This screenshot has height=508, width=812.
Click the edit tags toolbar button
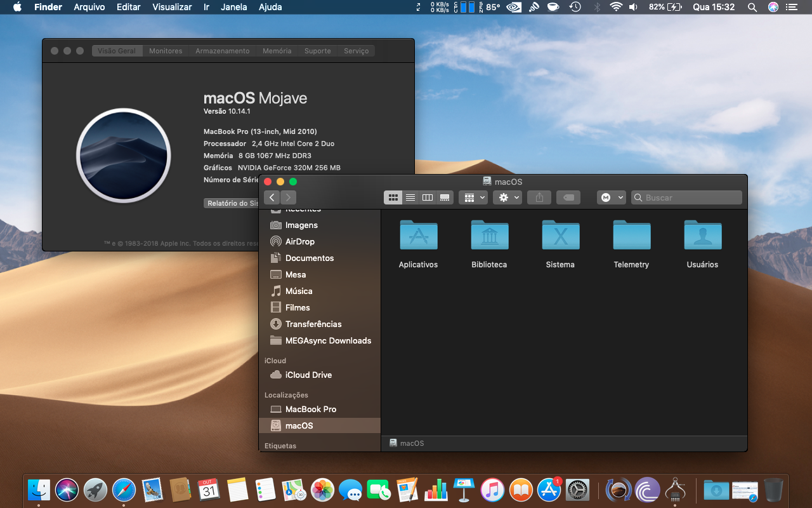click(568, 197)
